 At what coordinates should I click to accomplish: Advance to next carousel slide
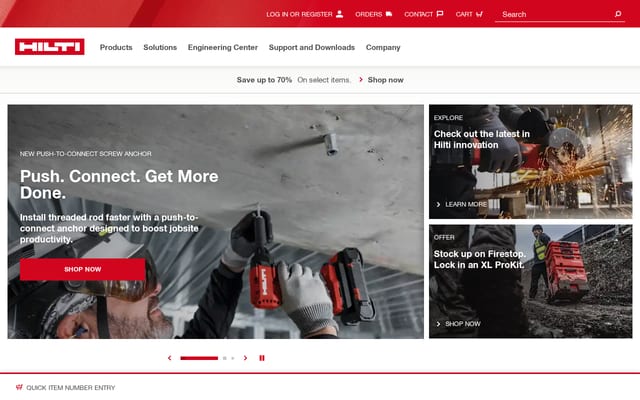245,358
